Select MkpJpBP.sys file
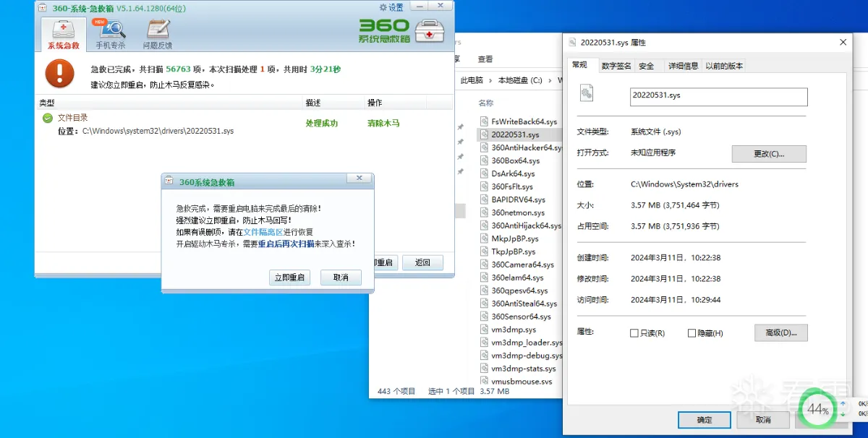 tap(509, 239)
